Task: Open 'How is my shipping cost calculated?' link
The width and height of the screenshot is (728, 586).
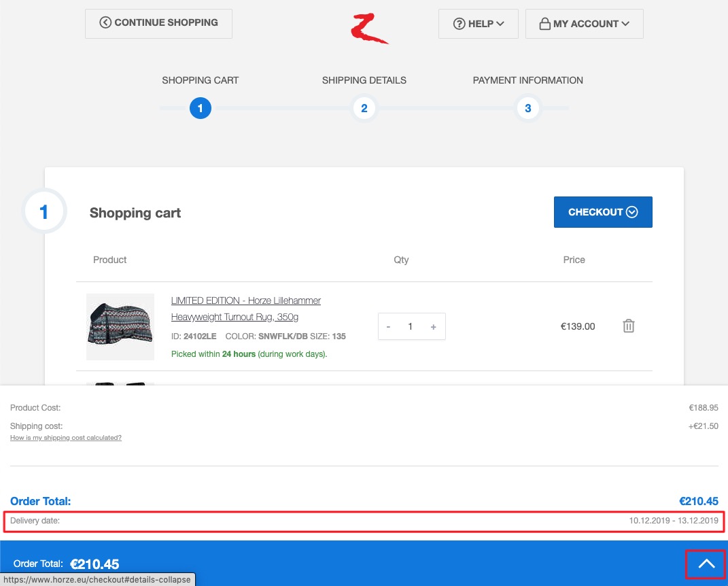Action: (66, 438)
